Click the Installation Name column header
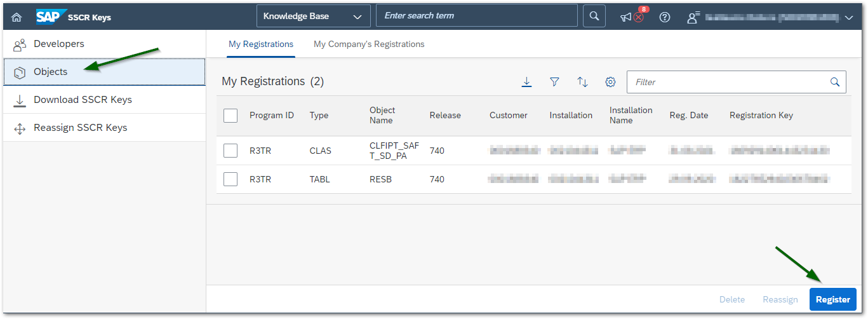868x319 pixels. tap(631, 115)
